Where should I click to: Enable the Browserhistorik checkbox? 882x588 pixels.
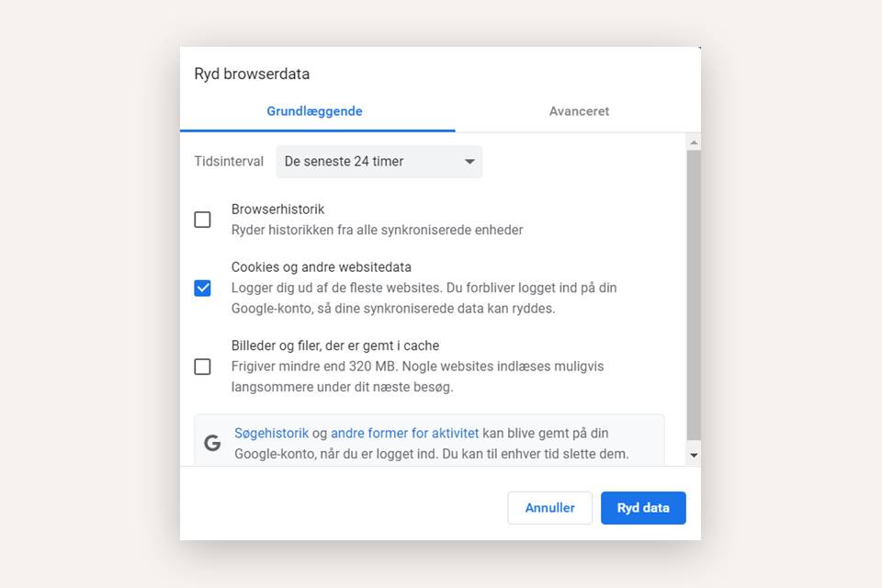202,219
